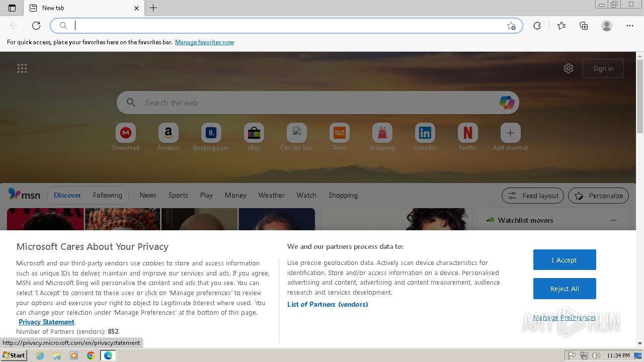Open the Privacy Statement link

pyautogui.click(x=46, y=322)
